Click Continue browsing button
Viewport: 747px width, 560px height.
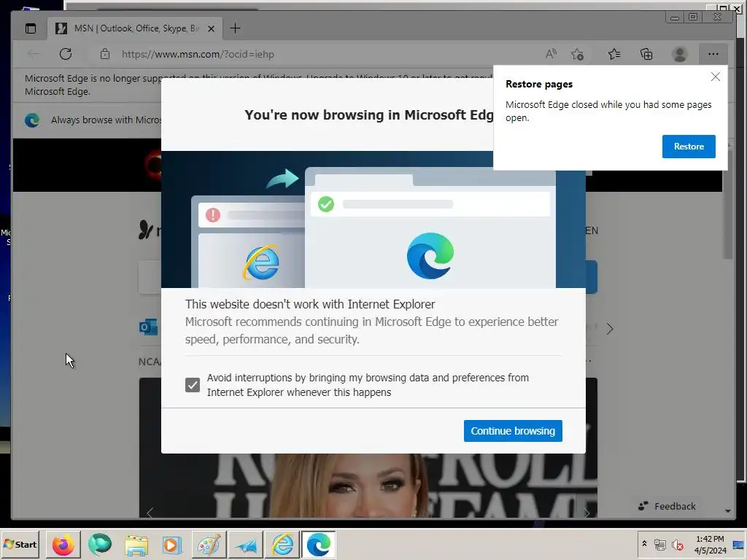click(513, 431)
